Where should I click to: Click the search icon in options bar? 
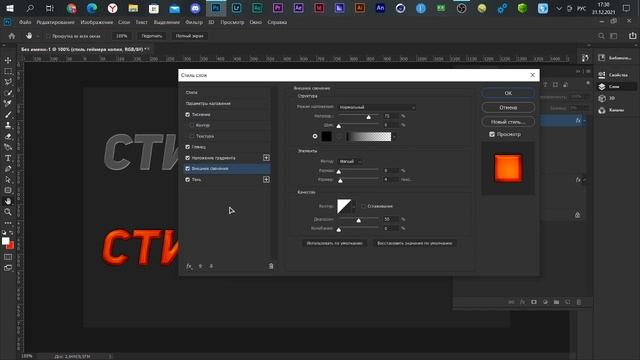[601, 36]
